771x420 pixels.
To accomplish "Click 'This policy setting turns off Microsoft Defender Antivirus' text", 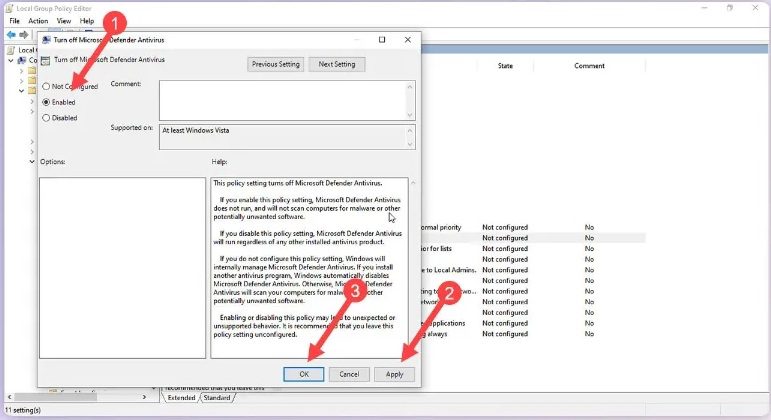I will tap(298, 183).
